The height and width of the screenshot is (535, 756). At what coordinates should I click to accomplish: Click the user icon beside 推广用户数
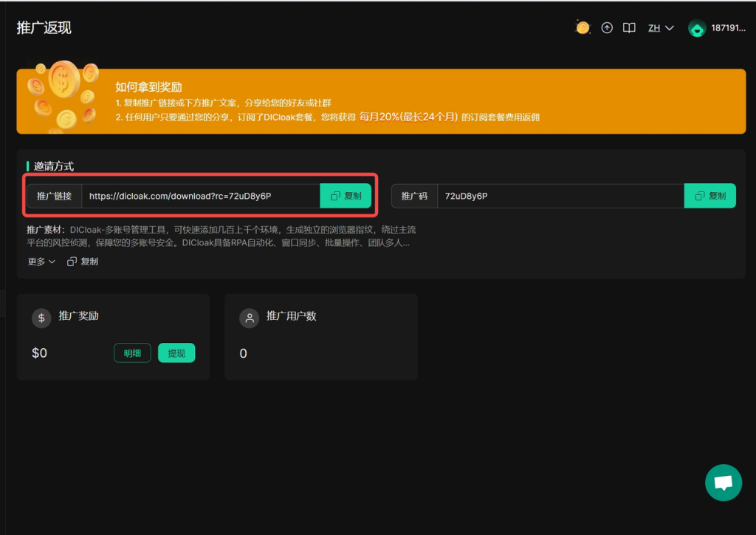250,318
